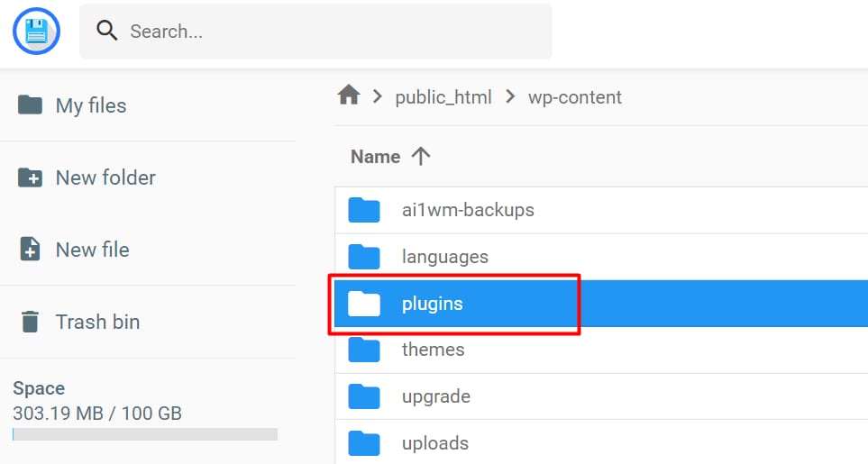The width and height of the screenshot is (868, 464).
Task: Click the File Browser floppy disk logo
Action: coord(36,32)
